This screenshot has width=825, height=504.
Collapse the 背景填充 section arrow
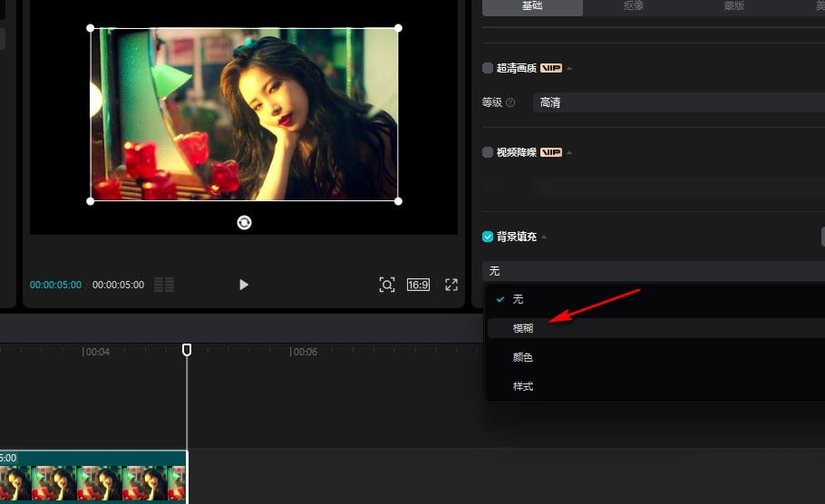[x=544, y=237]
